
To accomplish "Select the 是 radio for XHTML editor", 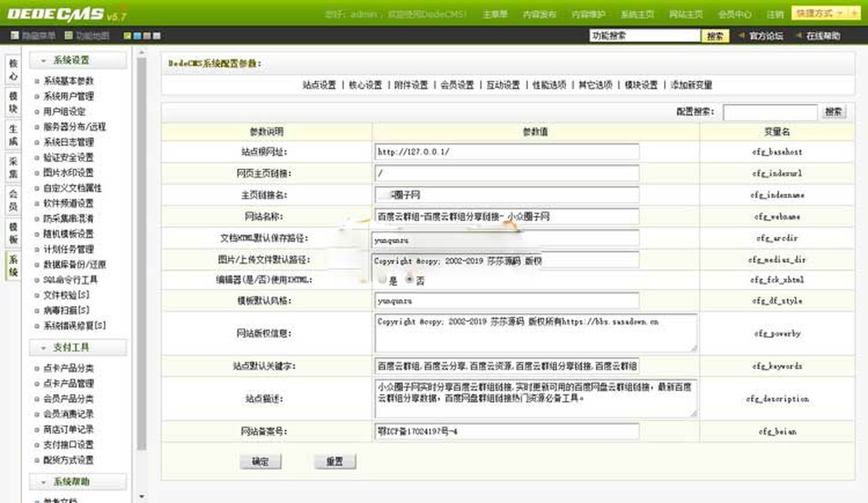I will (x=382, y=279).
